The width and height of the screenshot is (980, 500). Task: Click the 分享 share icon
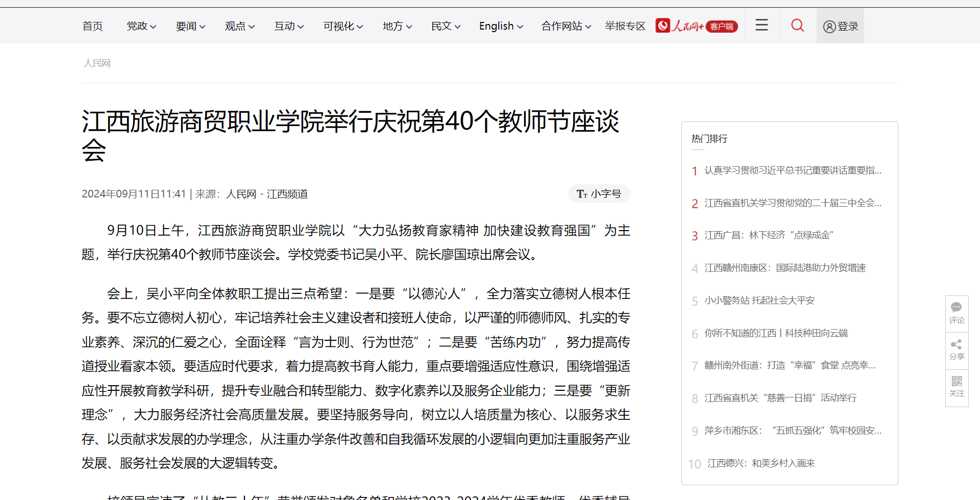[x=957, y=345]
